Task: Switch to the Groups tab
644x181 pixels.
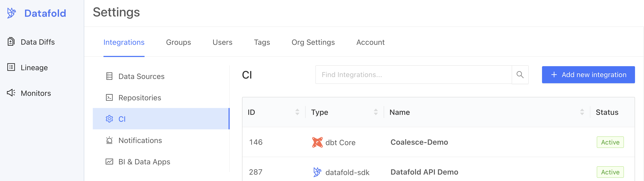Action: (x=179, y=42)
